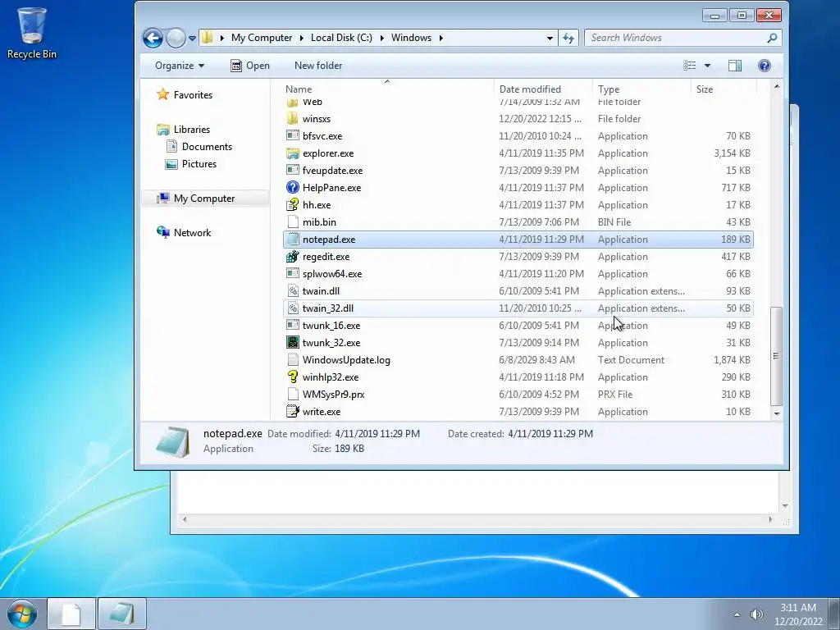Click the BIN File type cell
The image size is (840, 630).
pyautogui.click(x=614, y=221)
